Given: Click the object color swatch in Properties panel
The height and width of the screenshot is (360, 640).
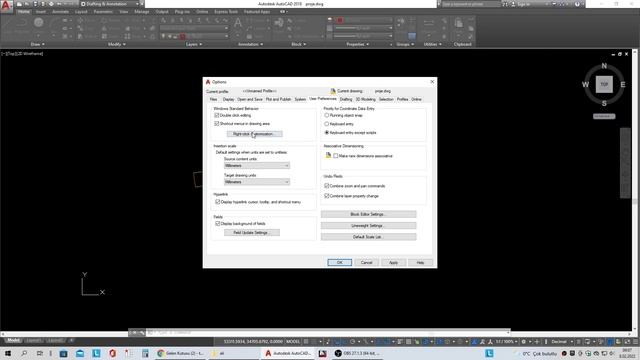Looking at the screenshot, I should (340, 20).
